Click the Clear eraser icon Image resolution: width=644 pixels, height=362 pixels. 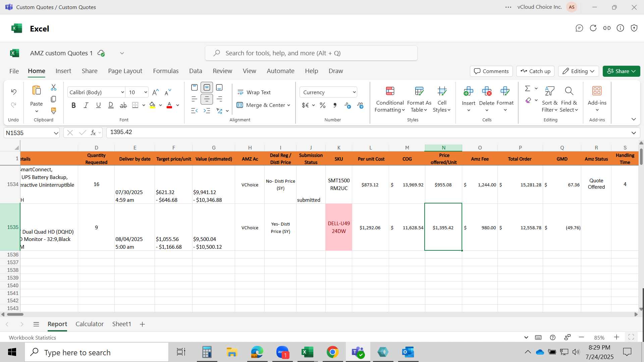tap(528, 100)
